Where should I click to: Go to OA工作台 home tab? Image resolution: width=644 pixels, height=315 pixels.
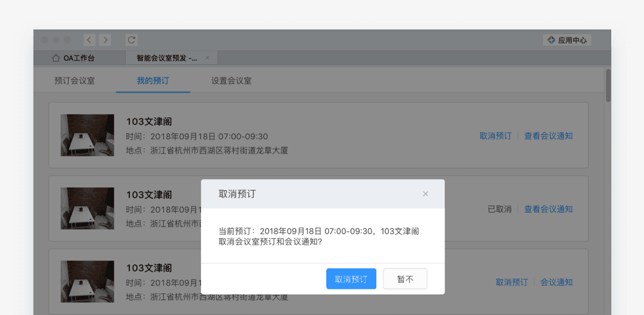(73, 58)
